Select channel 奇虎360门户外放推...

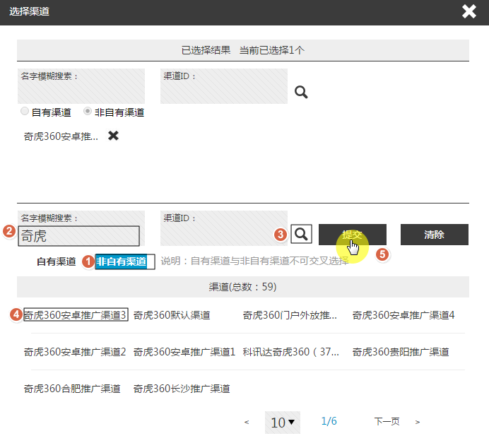point(290,315)
